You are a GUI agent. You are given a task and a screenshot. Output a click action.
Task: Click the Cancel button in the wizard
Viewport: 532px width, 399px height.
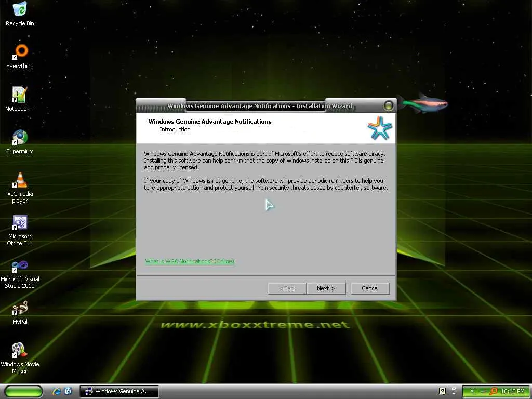370,288
